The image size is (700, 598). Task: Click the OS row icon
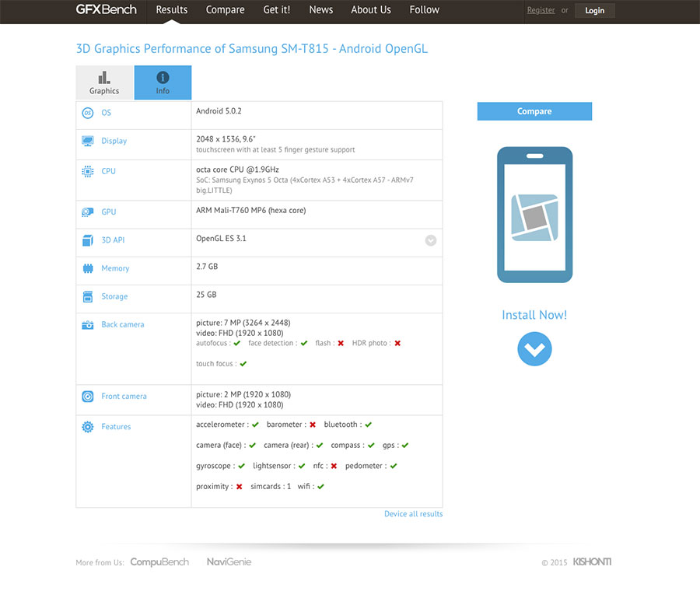88,113
